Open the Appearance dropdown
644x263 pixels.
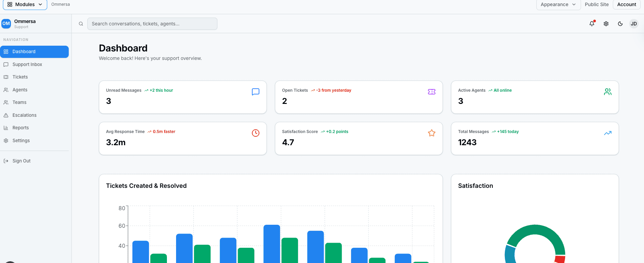point(558,4)
